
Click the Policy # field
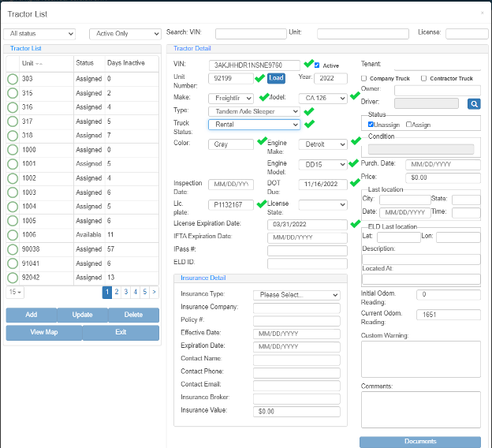click(296, 321)
